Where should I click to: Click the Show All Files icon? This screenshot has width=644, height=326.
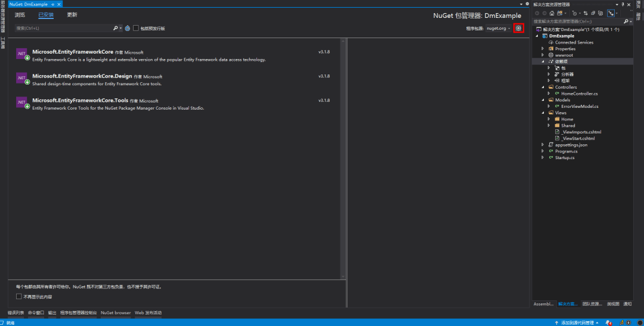pyautogui.click(x=601, y=13)
